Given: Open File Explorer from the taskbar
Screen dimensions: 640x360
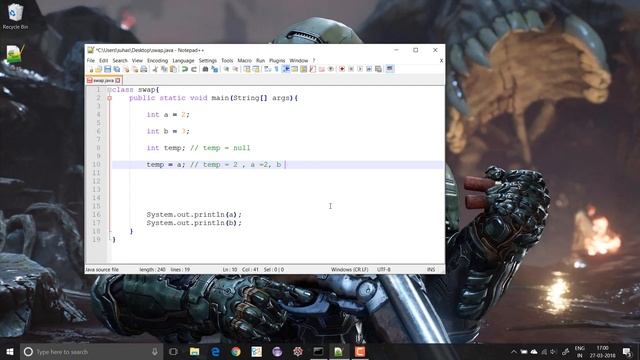Looking at the screenshot, I should pos(195,351).
